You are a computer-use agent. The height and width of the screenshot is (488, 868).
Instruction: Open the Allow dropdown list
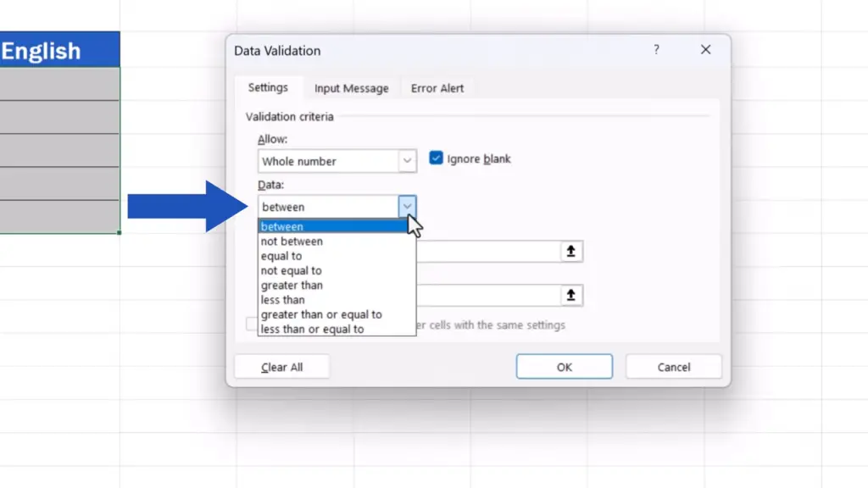tap(408, 161)
